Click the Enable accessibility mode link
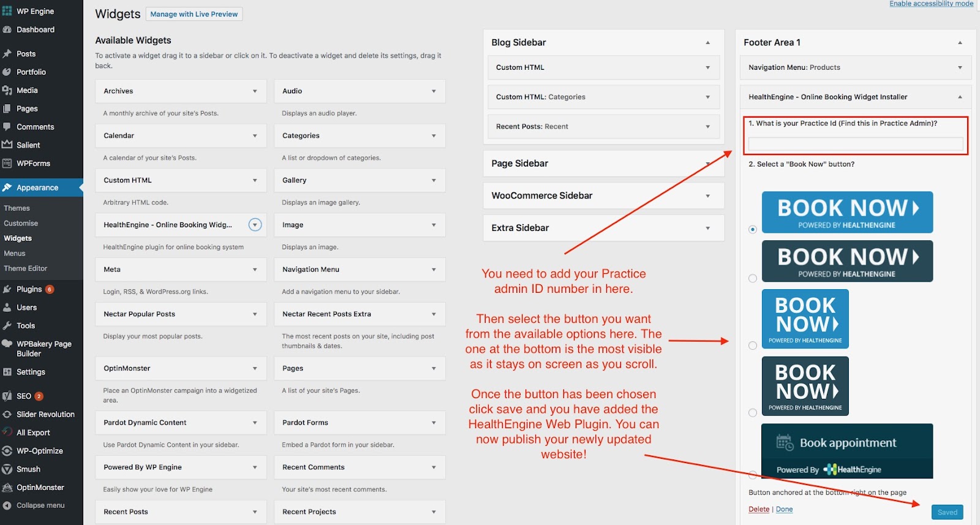980x525 pixels. tap(931, 4)
